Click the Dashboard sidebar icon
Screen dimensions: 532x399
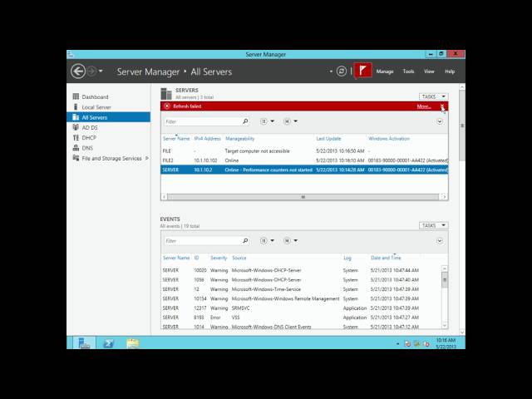click(x=76, y=96)
